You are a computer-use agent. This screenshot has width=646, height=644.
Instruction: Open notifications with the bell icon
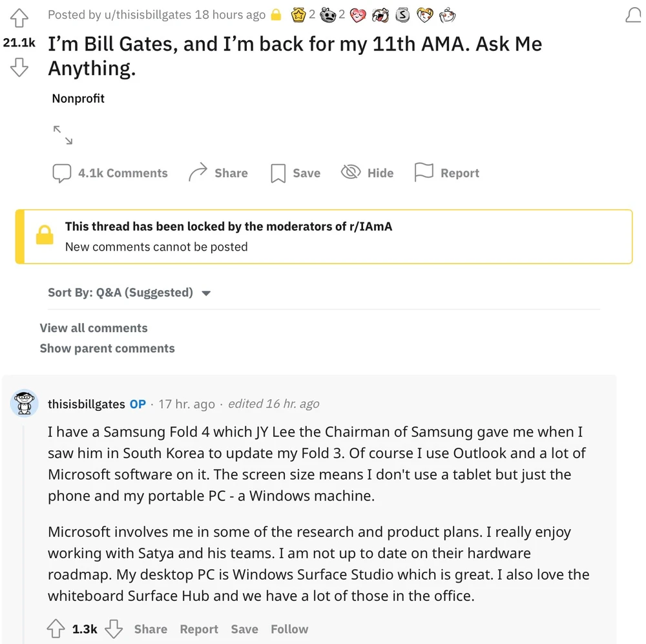(x=633, y=14)
